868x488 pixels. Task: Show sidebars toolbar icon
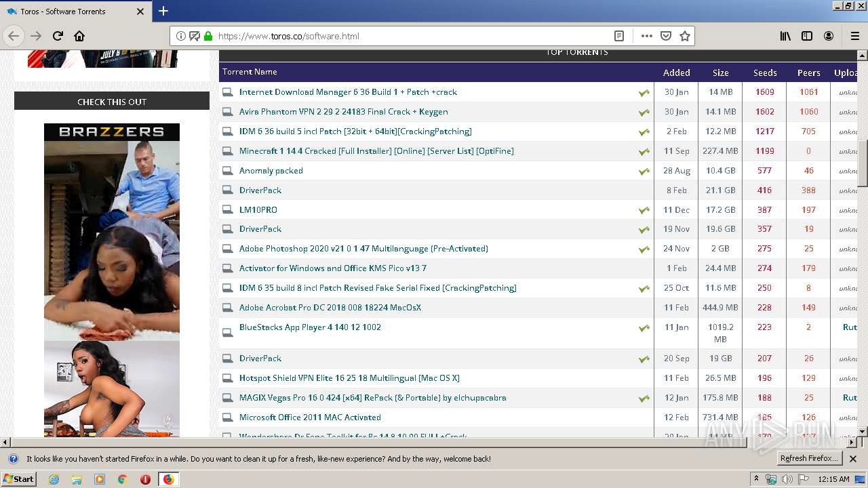pos(807,36)
